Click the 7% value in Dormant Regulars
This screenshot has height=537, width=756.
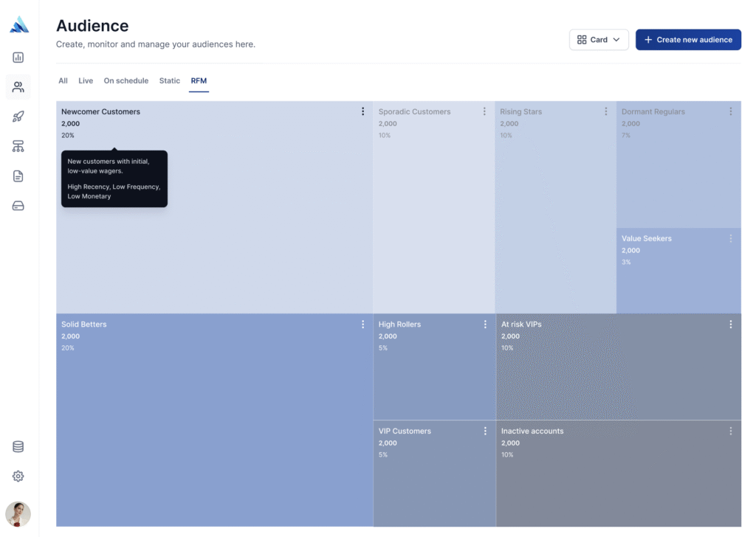click(626, 135)
